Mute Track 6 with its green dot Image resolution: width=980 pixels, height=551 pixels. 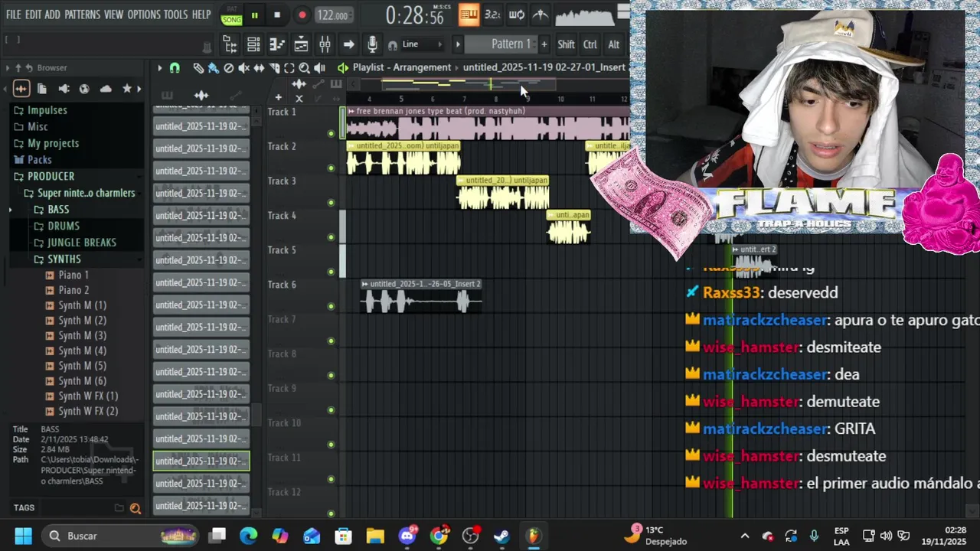pyautogui.click(x=331, y=306)
